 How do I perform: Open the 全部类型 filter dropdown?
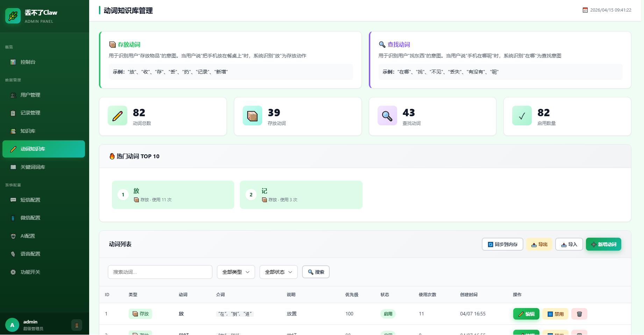(236, 272)
